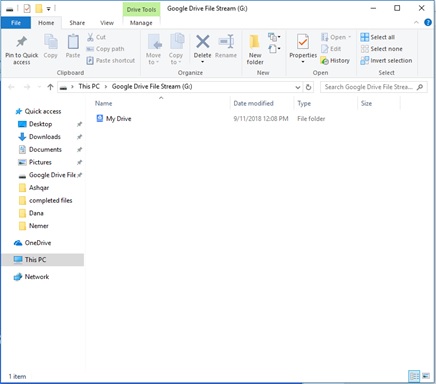Sort by Date modified column
Screen dimensions: 436x384
click(x=253, y=103)
